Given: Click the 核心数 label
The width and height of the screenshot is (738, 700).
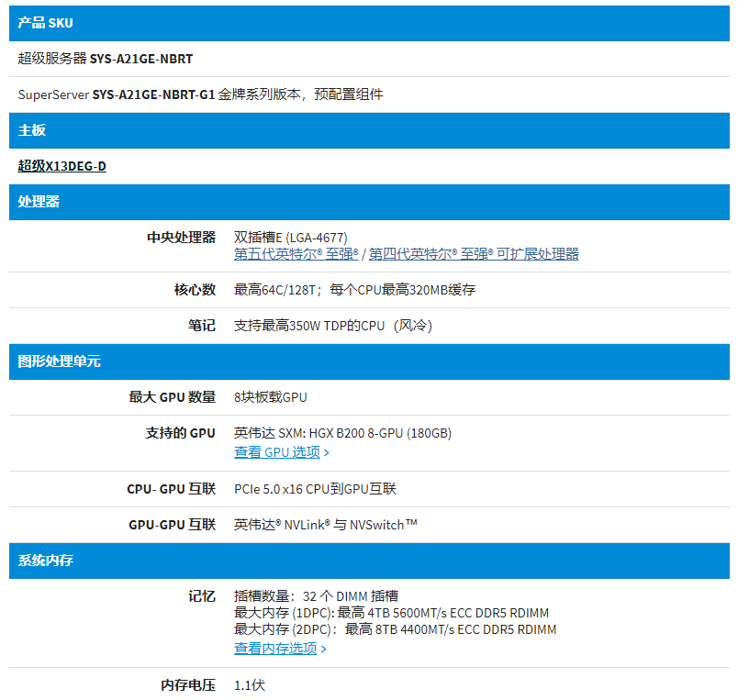Looking at the screenshot, I should (195, 290).
